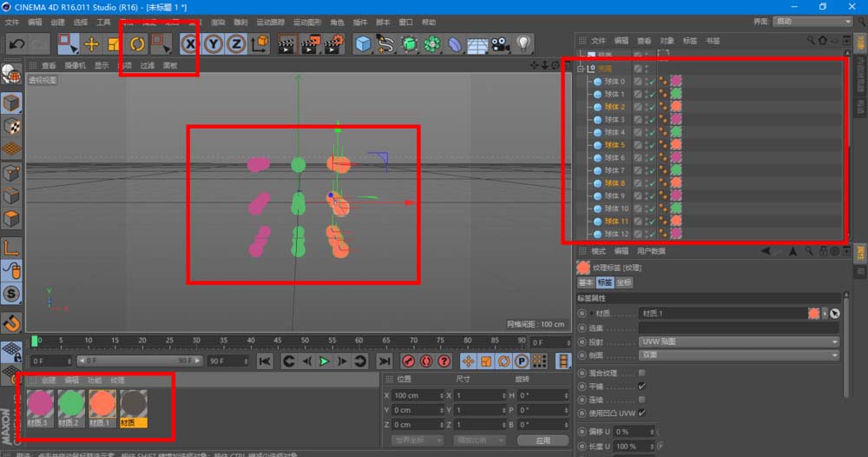Click the Texture mode checker icon
The width and height of the screenshot is (868, 457).
tap(11, 127)
